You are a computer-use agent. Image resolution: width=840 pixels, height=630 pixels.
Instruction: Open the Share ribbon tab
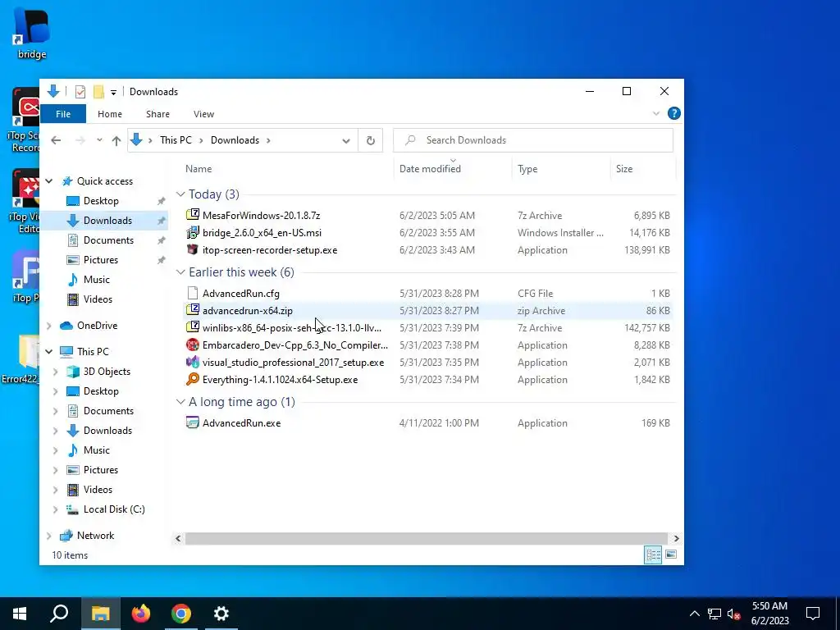(x=157, y=114)
